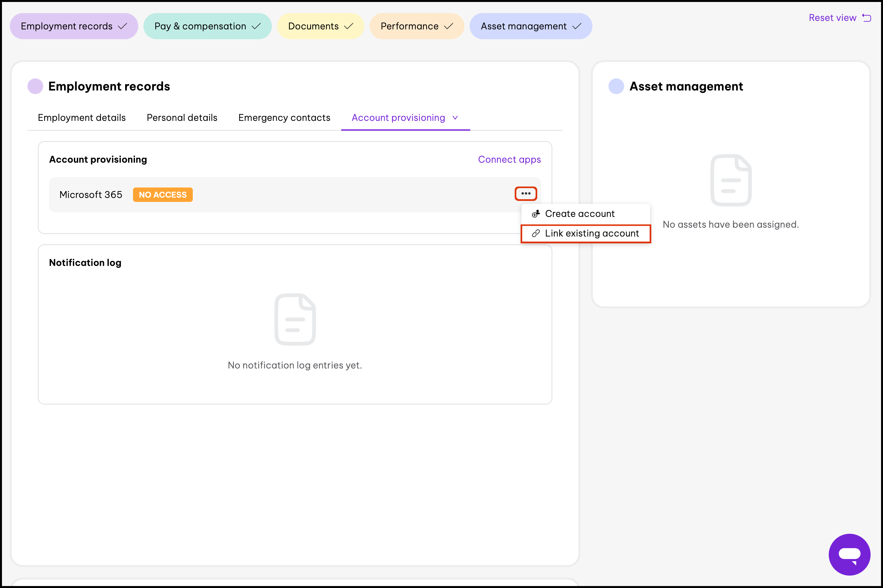Click the NO ACCESS status badge

(162, 195)
